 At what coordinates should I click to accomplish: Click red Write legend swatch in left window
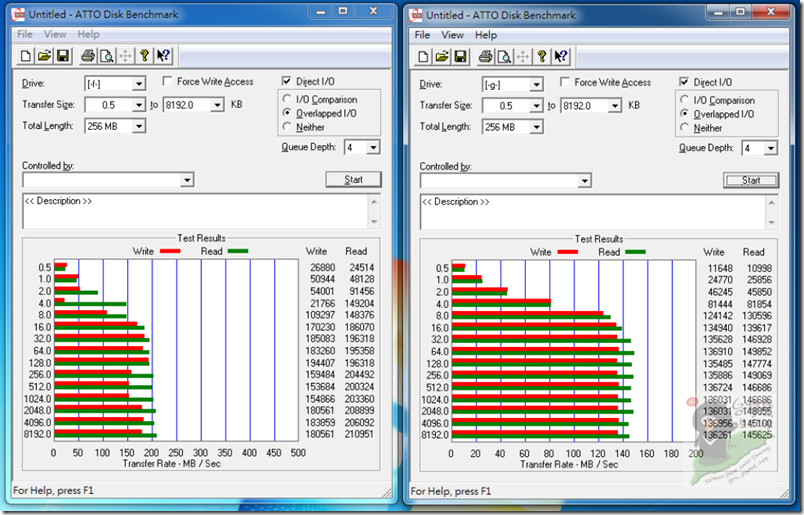pos(170,251)
